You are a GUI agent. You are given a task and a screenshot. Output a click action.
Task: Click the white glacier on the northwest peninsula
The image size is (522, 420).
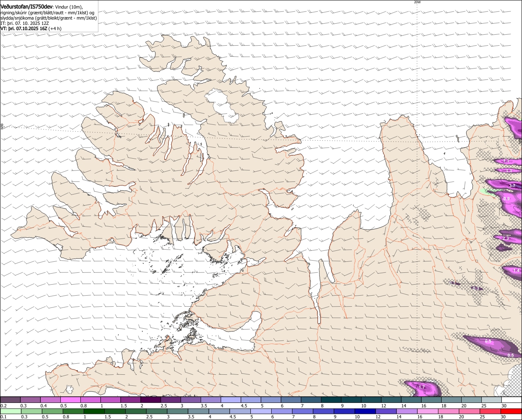(x=221, y=106)
